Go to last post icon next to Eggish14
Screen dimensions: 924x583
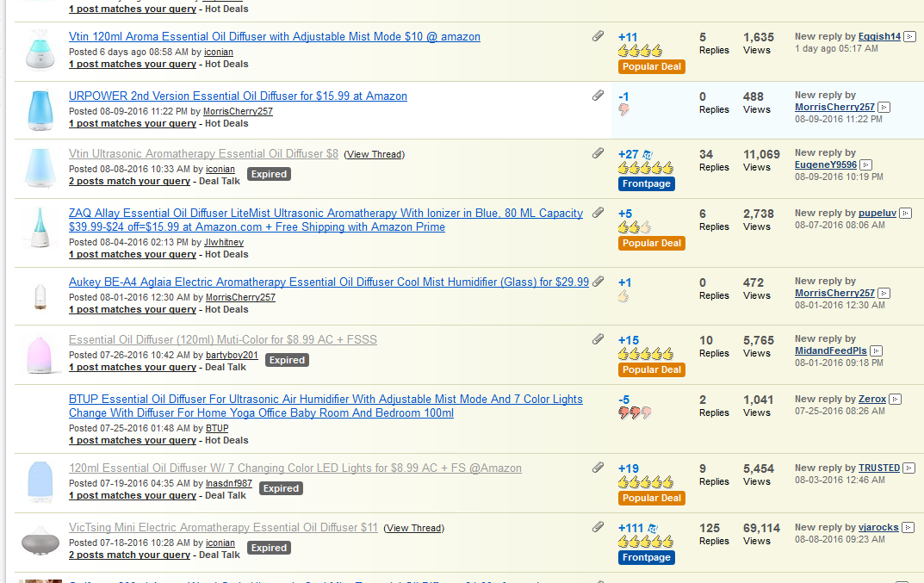click(910, 36)
